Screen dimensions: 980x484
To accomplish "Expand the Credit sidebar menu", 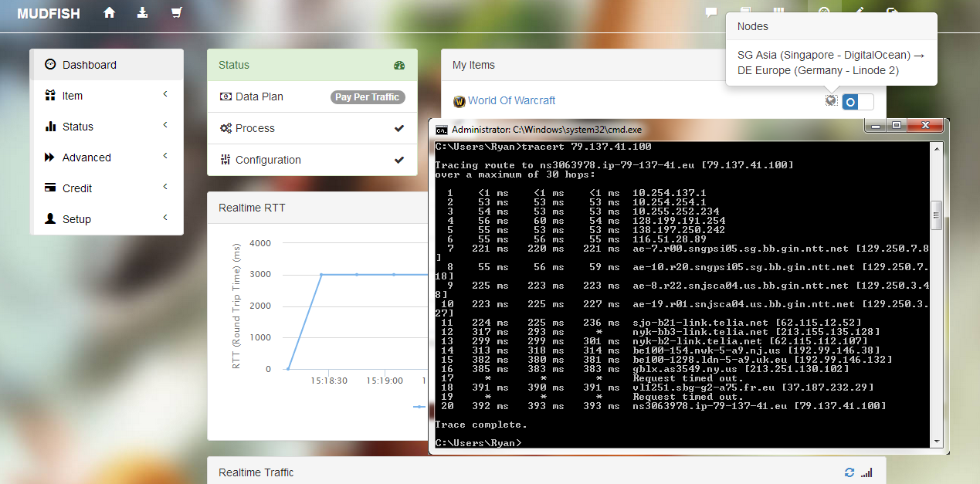I will pyautogui.click(x=108, y=188).
